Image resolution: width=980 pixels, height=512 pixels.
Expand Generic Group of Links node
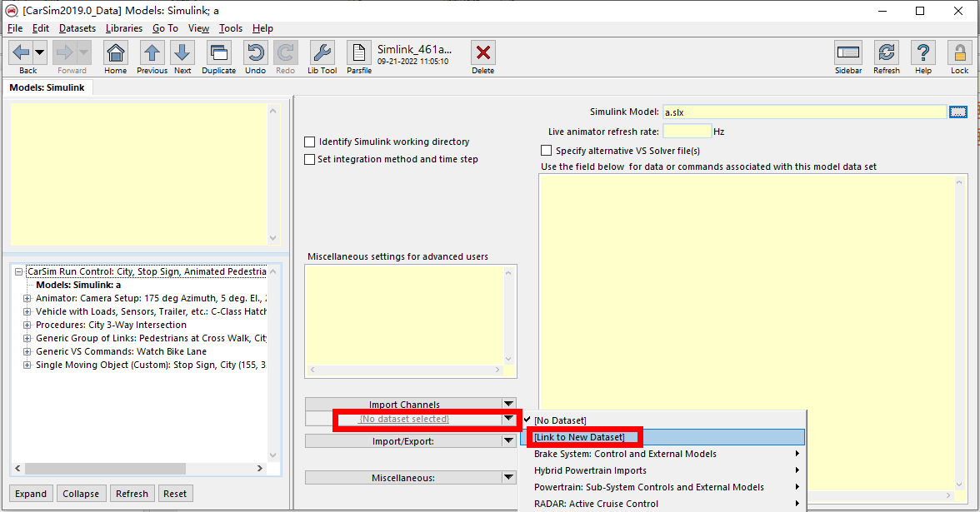point(27,338)
